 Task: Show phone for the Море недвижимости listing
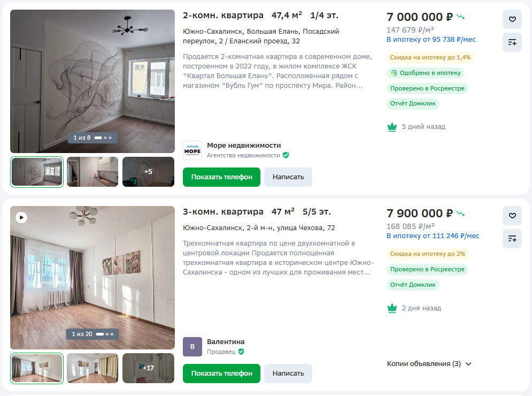(x=221, y=177)
